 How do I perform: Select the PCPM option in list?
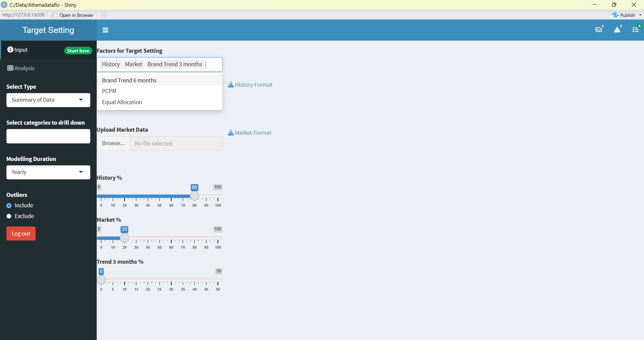109,91
